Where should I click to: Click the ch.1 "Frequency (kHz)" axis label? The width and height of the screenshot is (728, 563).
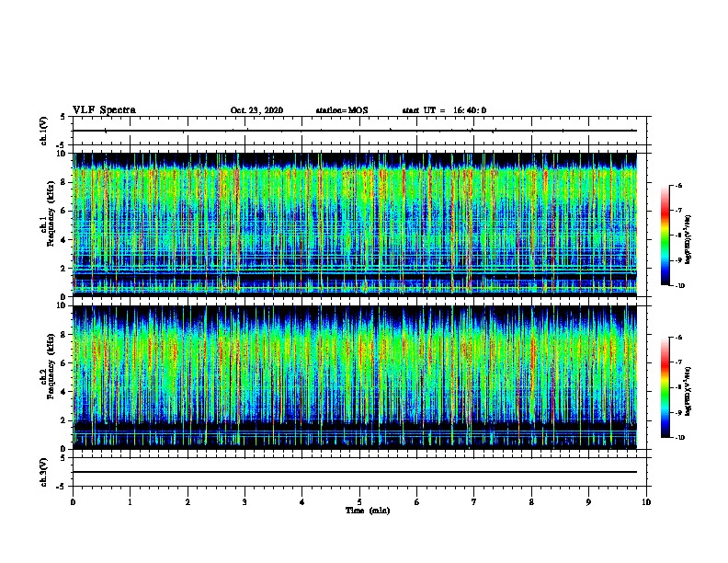pos(51,213)
